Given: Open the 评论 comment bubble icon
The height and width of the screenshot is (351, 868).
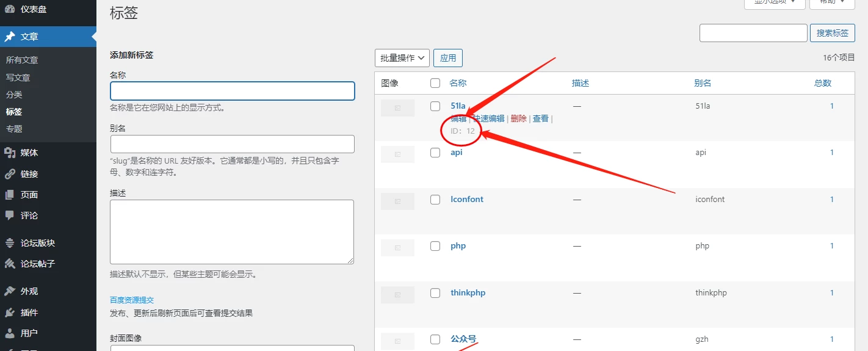Looking at the screenshot, I should point(10,215).
